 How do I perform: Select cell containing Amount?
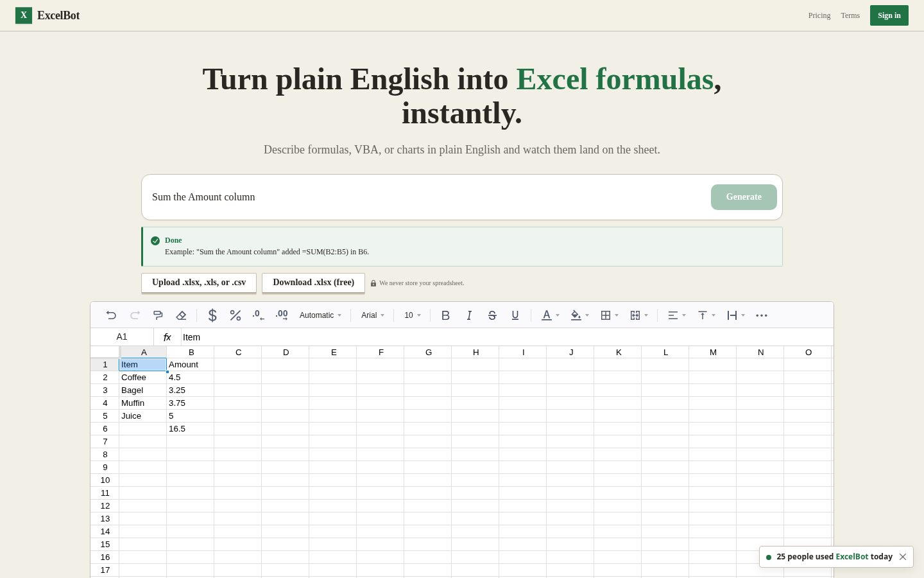coord(191,364)
